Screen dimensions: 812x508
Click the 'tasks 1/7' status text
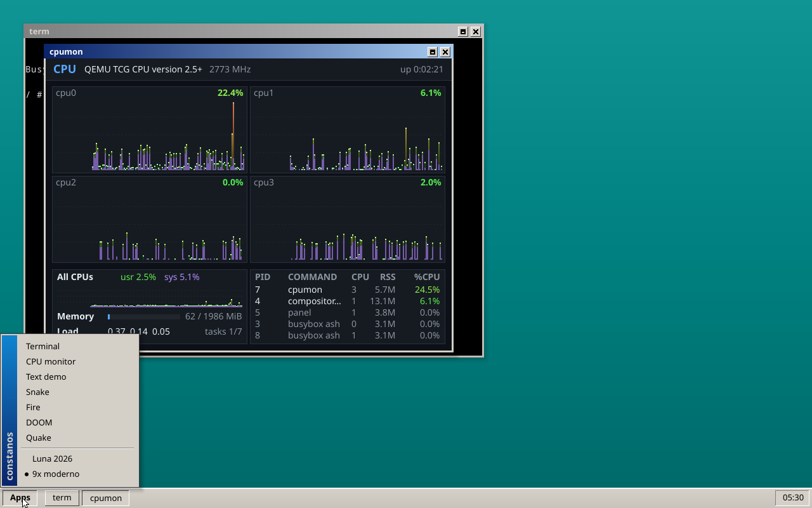pyautogui.click(x=223, y=331)
